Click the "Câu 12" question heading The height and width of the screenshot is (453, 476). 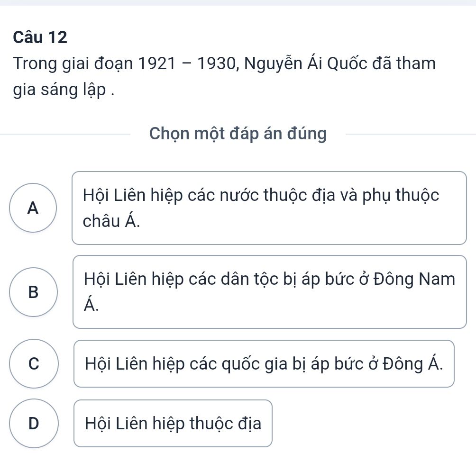(x=40, y=37)
